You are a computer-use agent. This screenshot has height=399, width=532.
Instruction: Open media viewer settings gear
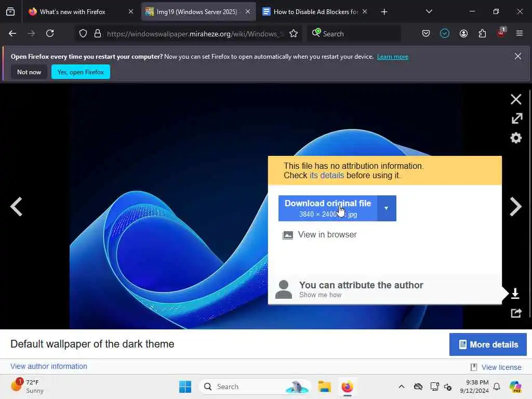516,138
